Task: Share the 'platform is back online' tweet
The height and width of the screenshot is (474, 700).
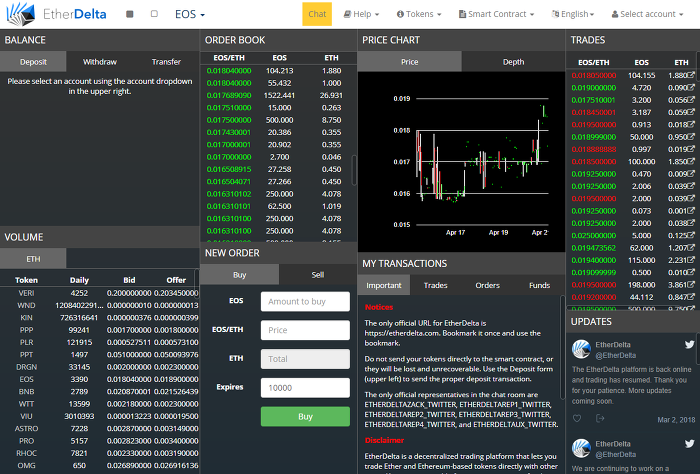Action: tap(600, 419)
